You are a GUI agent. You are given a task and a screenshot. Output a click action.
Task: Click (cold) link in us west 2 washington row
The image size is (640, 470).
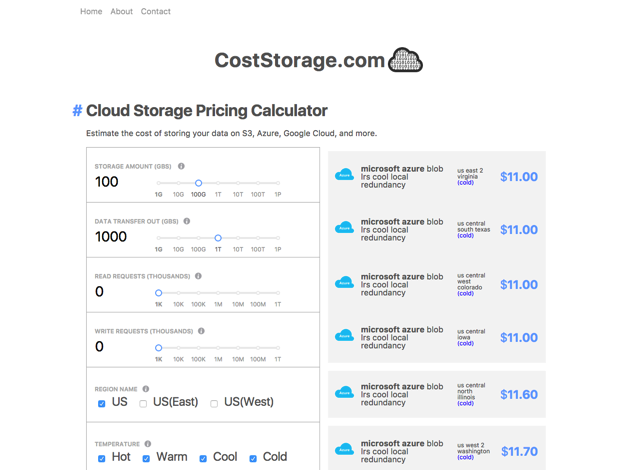click(465, 457)
